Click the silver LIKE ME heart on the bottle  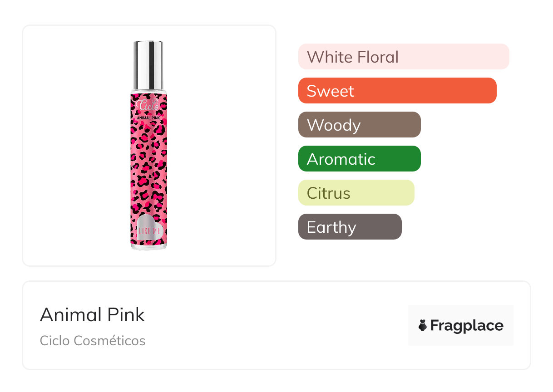(149, 228)
